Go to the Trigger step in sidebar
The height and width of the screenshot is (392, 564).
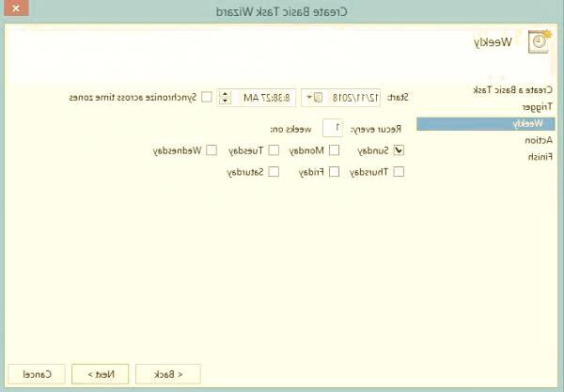(x=536, y=106)
